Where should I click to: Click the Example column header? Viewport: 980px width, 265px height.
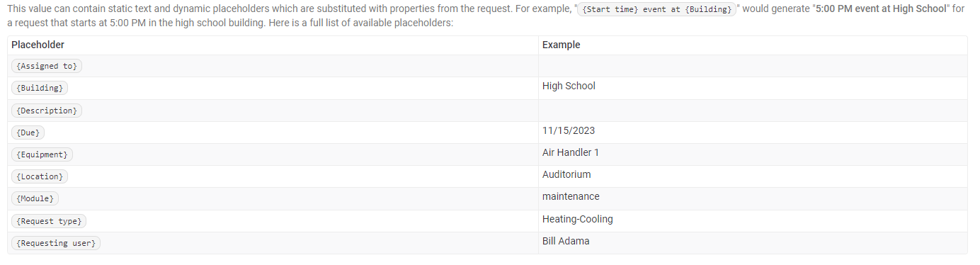pos(561,45)
